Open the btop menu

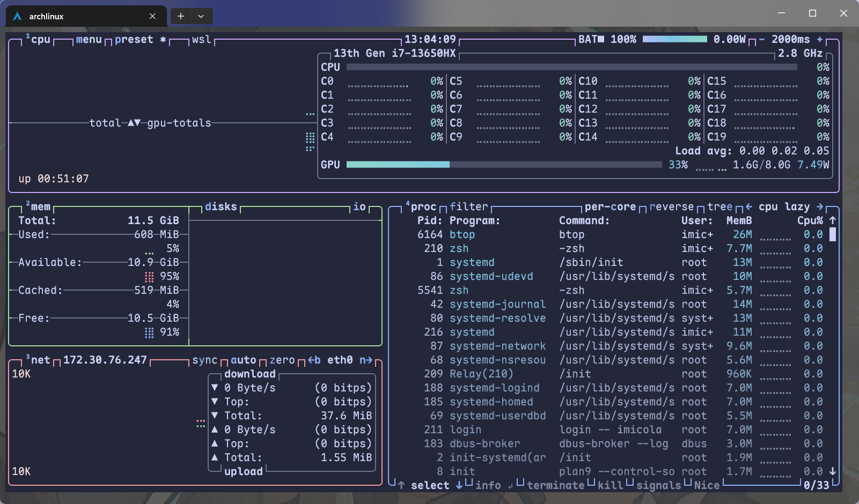point(89,40)
